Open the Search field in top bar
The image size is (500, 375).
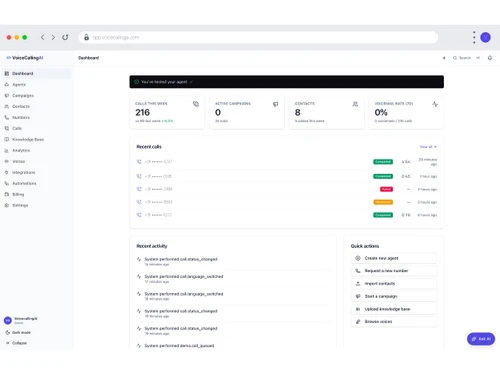tap(466, 58)
